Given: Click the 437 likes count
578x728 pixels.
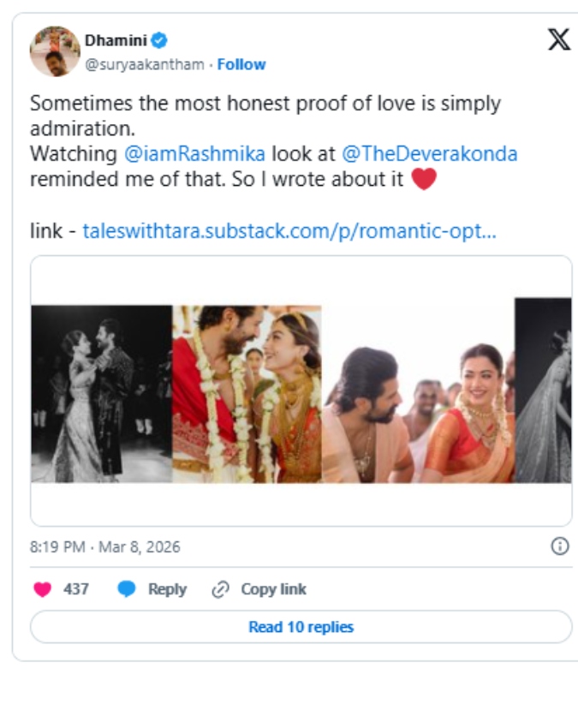Looking at the screenshot, I should tap(74, 588).
